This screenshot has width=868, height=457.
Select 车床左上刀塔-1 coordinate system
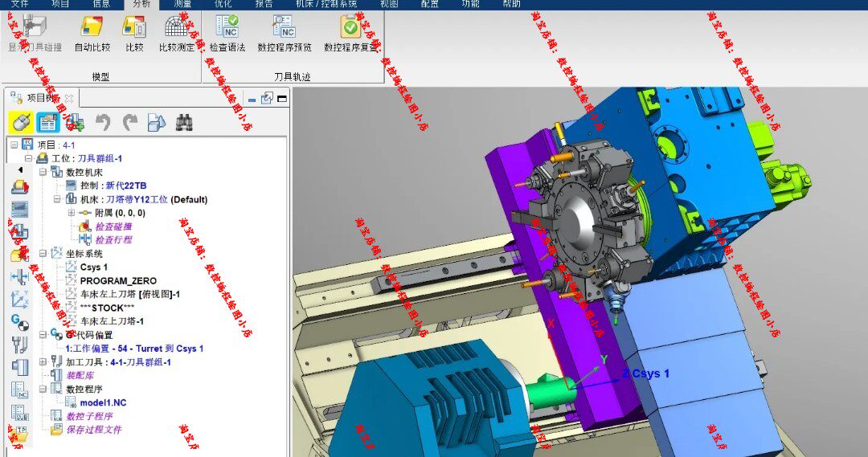[113, 321]
